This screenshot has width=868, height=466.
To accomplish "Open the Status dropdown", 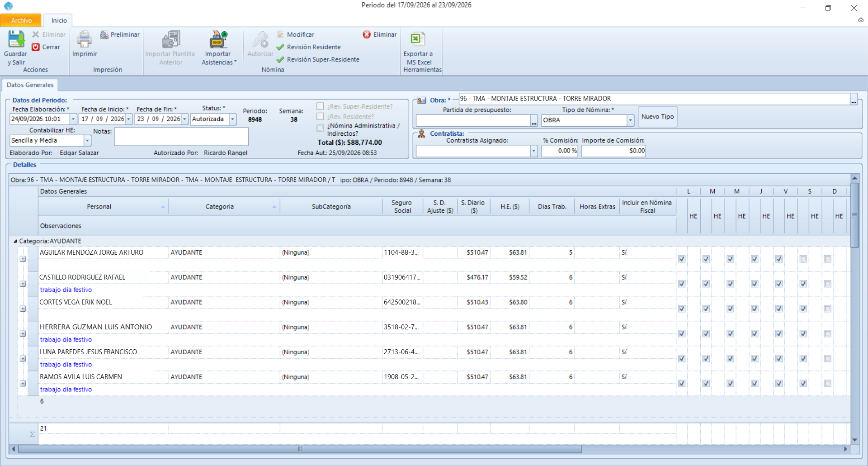I will (232, 119).
